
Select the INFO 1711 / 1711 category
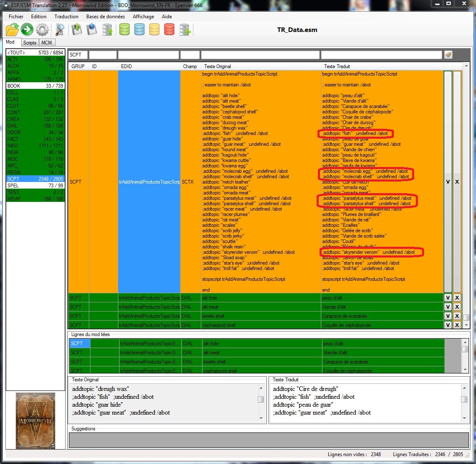pyautogui.click(x=35, y=145)
